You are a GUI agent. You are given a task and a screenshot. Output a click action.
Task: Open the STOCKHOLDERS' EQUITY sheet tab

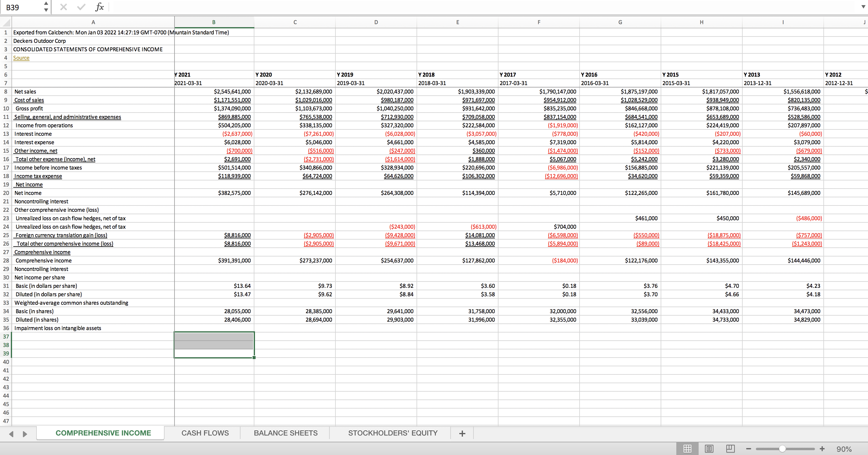392,433
